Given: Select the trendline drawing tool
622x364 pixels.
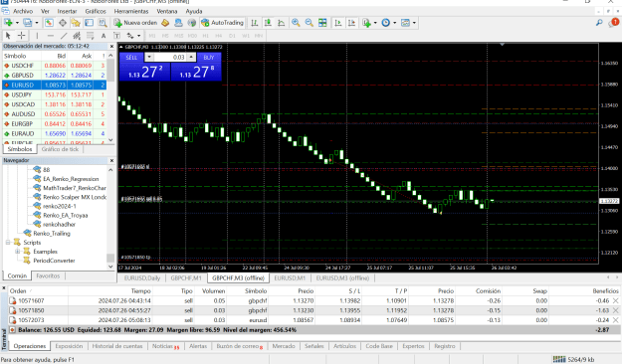Looking at the screenshot, I should (64, 36).
